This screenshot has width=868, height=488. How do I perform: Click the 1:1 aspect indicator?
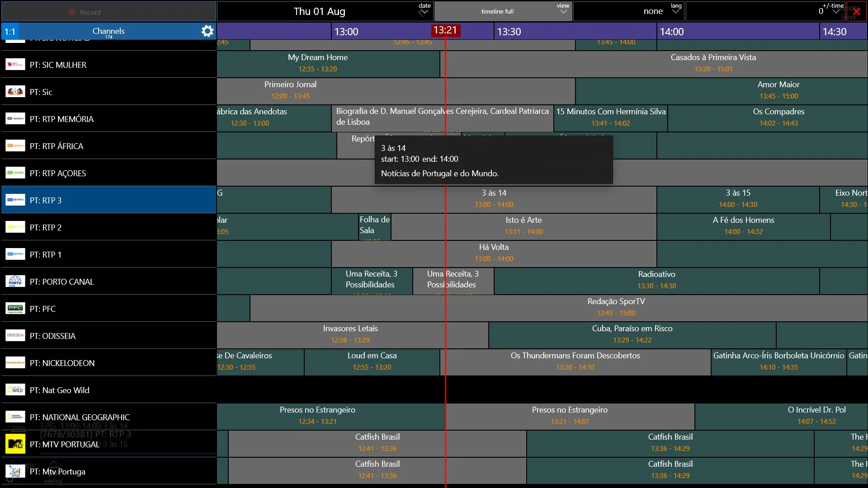tap(9, 32)
